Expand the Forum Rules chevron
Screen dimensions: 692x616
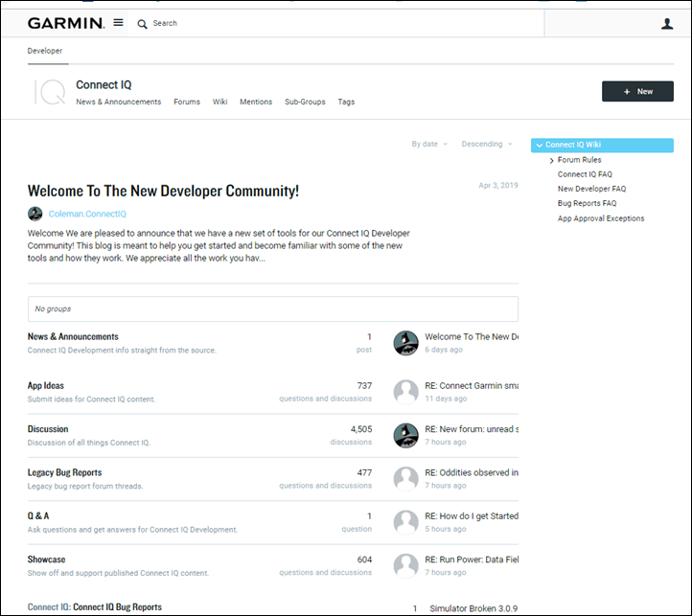click(x=551, y=161)
